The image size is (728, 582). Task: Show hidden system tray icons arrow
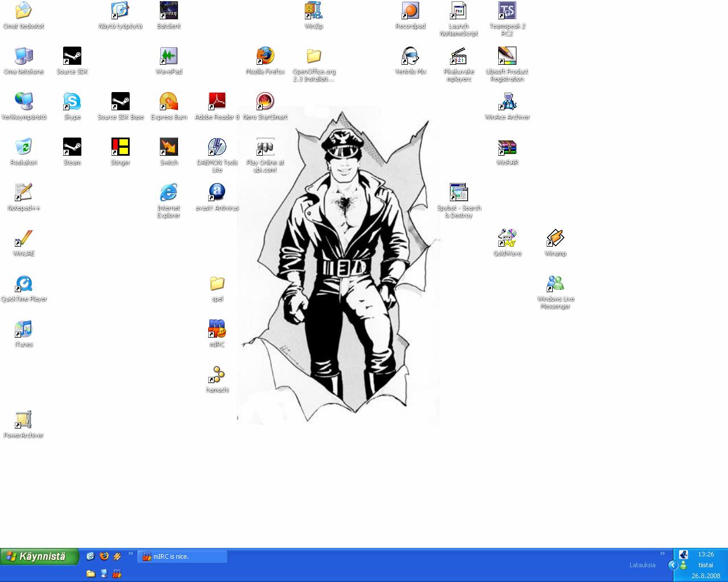tap(673, 565)
